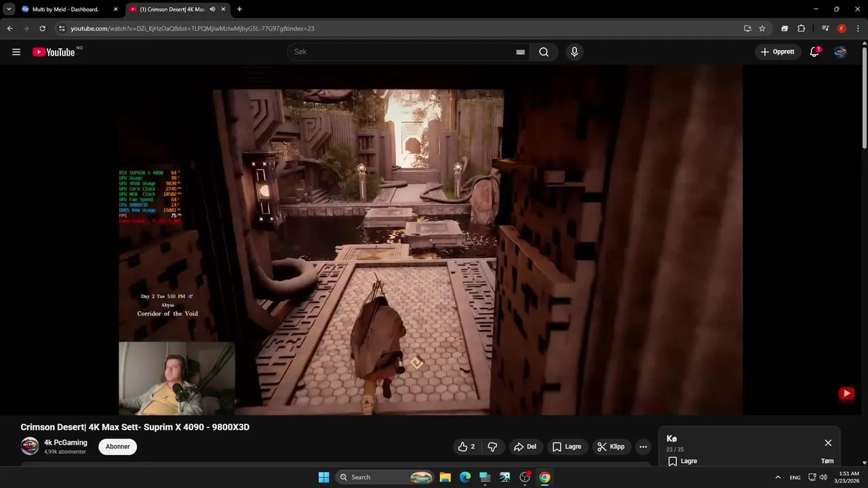Start voice search with the microphone icon
The height and width of the screenshot is (488, 868).
coord(574,52)
